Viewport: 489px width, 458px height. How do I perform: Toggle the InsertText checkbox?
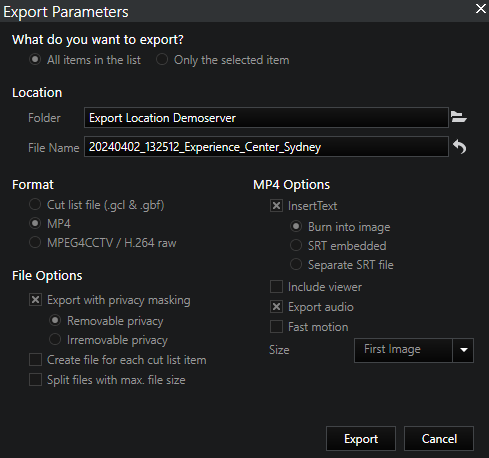(x=276, y=206)
